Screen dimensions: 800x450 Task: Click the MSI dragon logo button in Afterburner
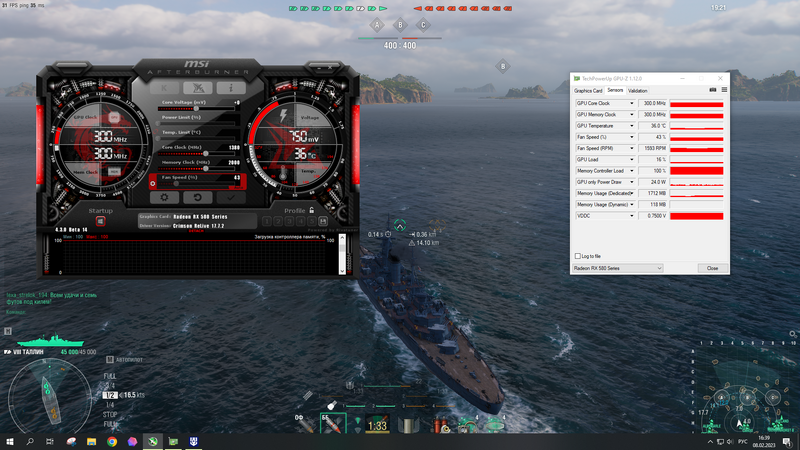coord(198,88)
